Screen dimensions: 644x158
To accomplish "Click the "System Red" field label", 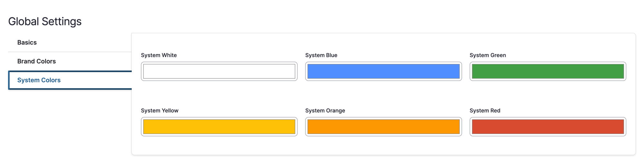I will tap(485, 110).
